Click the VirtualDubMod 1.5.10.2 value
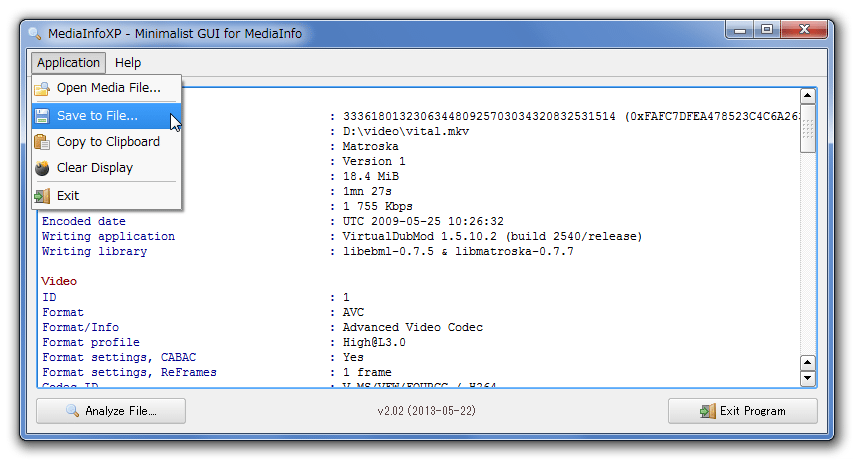The width and height of the screenshot is (857, 463). pyautogui.click(x=492, y=236)
